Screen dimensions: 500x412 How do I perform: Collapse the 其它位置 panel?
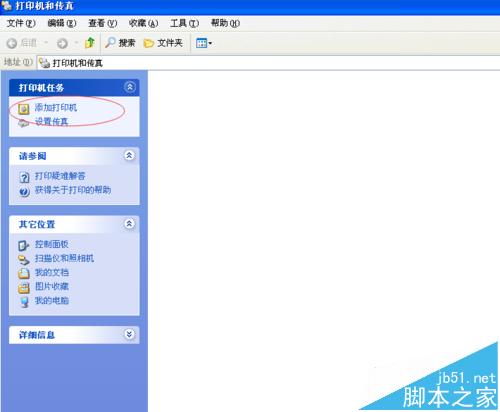click(129, 224)
